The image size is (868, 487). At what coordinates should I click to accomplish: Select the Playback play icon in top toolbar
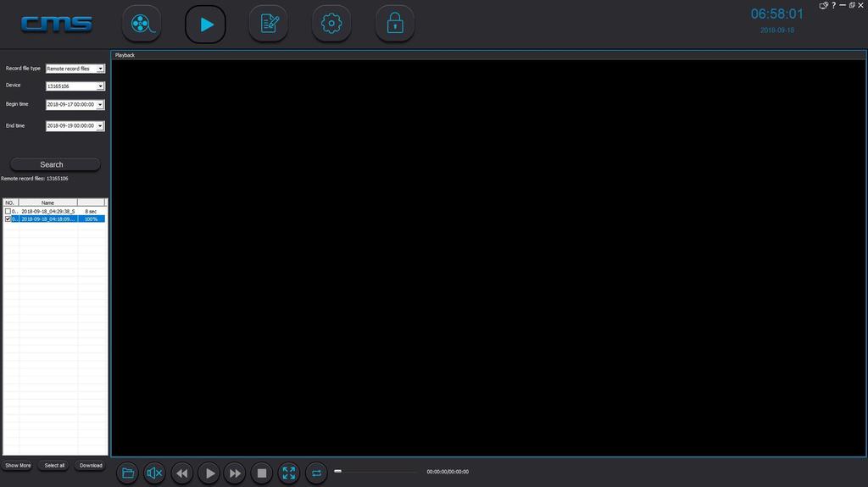click(x=205, y=25)
